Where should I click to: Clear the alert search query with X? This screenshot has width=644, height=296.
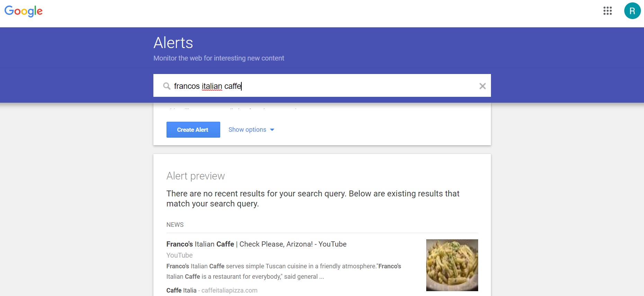click(482, 86)
